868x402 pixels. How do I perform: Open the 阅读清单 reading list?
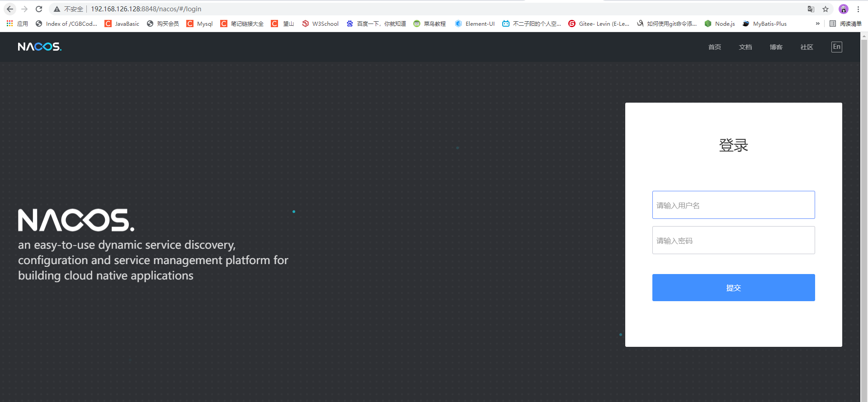point(845,24)
